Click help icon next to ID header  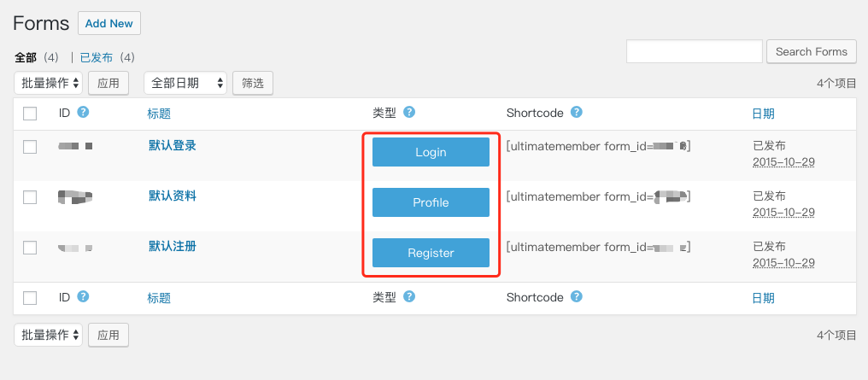pos(83,112)
